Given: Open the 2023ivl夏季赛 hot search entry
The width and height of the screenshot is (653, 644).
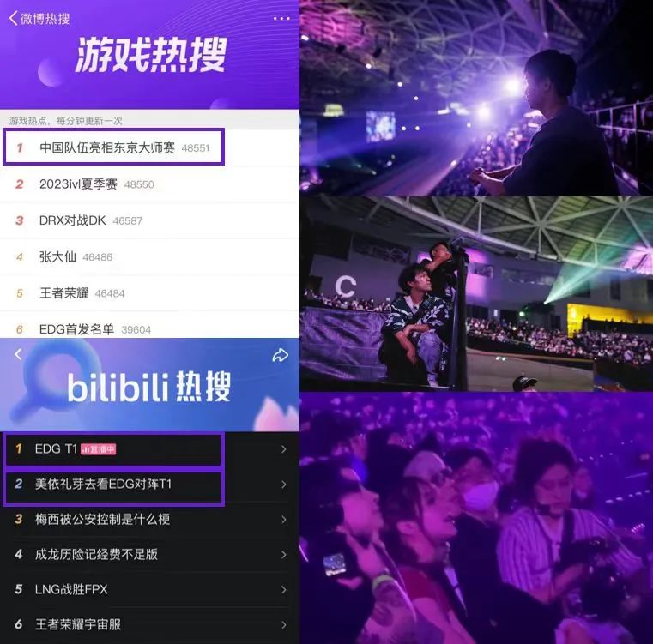Looking at the screenshot, I should click(x=149, y=184).
